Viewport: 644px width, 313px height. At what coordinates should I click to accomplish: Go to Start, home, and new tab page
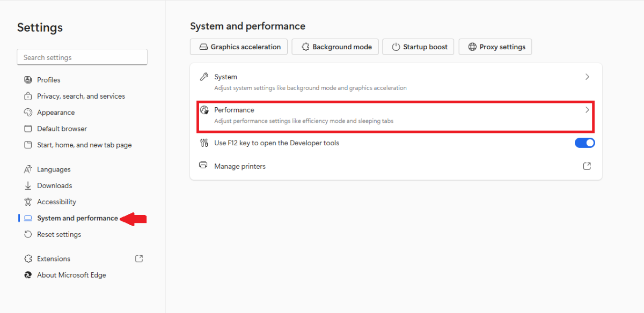[84, 145]
